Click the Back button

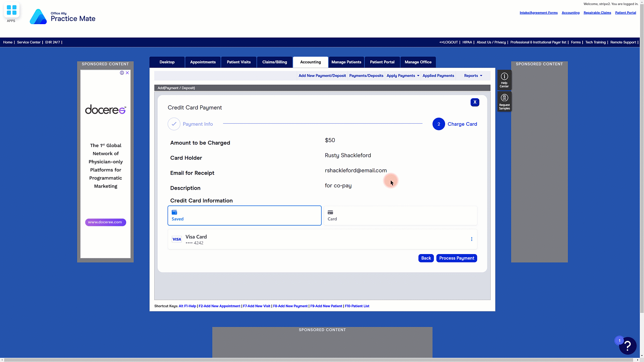pos(426,258)
